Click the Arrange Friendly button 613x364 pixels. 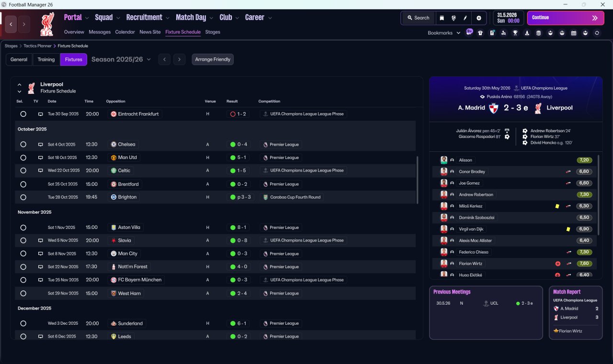213,59
